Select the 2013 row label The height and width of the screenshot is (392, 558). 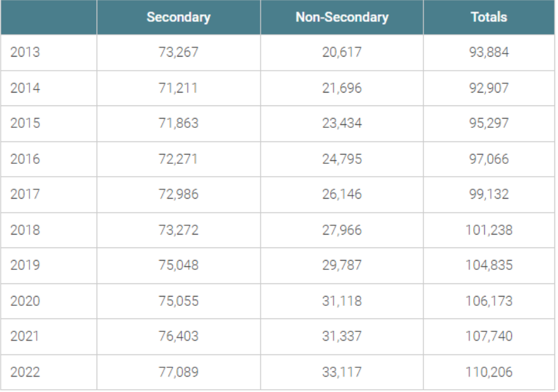pyautogui.click(x=25, y=52)
